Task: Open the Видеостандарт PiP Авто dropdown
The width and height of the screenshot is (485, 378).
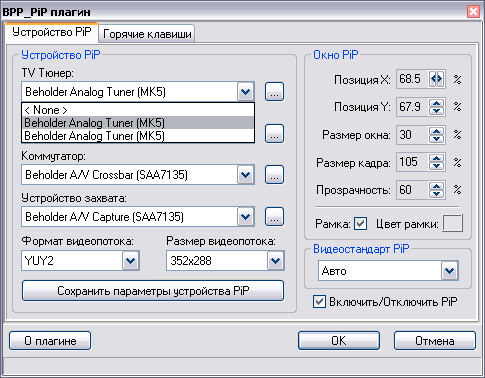Action: click(450, 271)
